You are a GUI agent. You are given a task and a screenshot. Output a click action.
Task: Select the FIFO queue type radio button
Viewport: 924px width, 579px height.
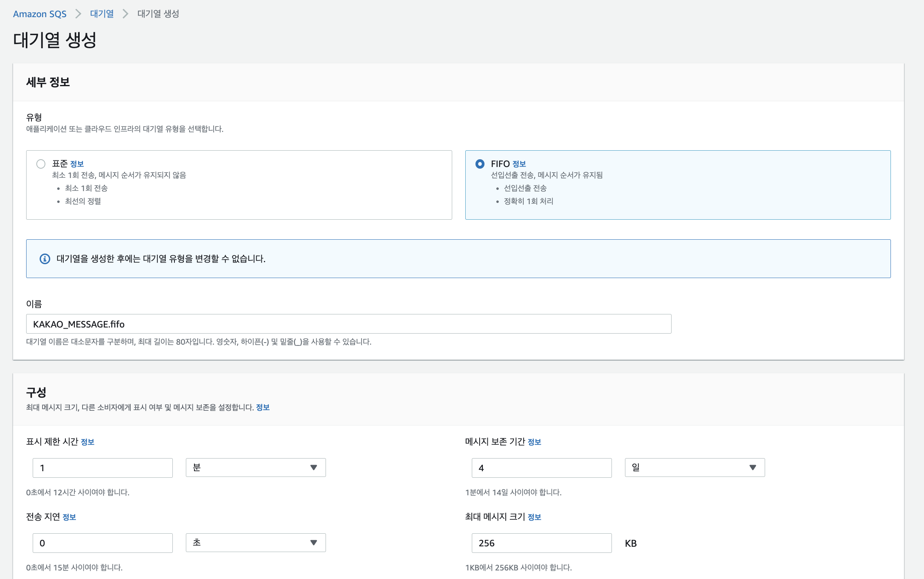480,164
